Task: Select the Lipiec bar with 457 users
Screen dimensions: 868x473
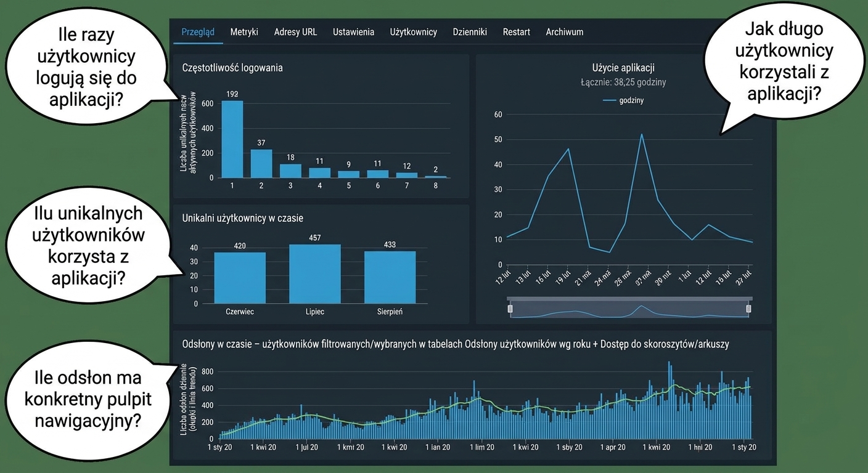Action: tap(315, 274)
